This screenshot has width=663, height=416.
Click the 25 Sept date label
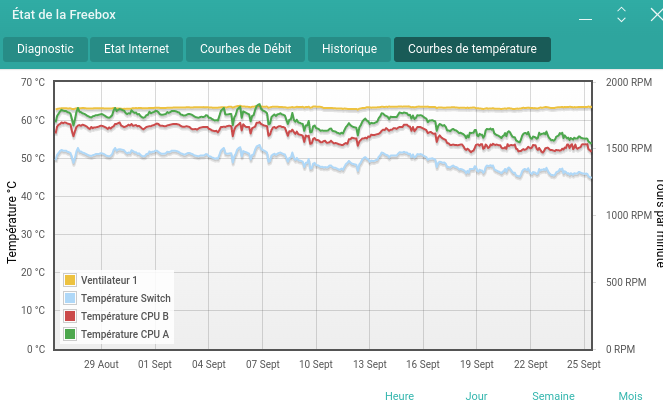(584, 364)
